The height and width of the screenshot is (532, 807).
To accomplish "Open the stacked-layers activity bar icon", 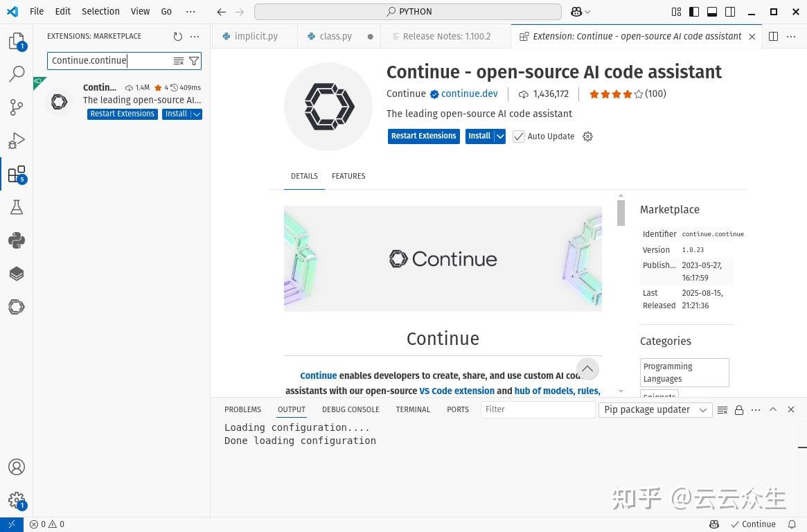I will point(17,274).
